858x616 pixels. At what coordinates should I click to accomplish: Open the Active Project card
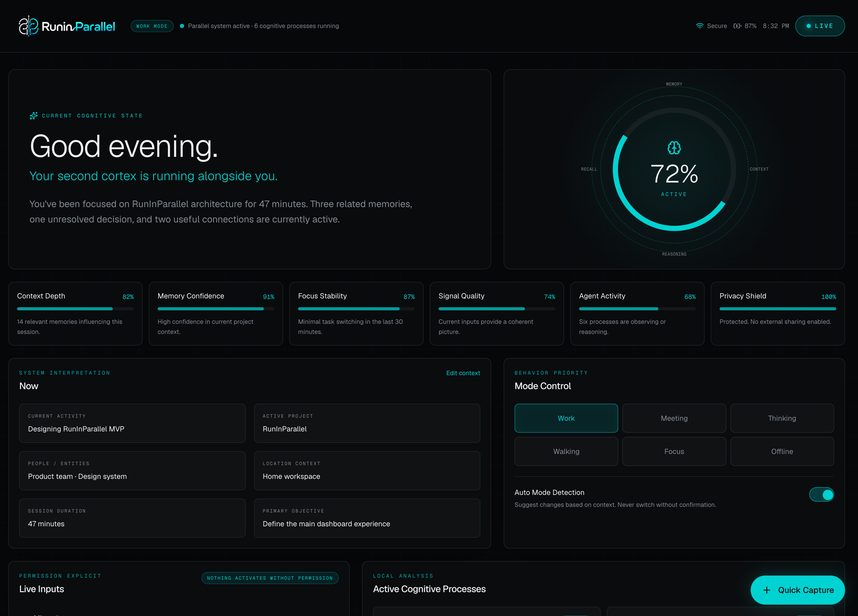click(x=367, y=423)
